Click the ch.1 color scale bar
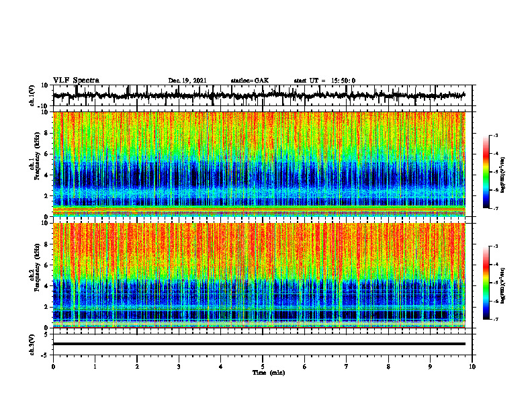This screenshot has width=532, height=411. (486, 172)
